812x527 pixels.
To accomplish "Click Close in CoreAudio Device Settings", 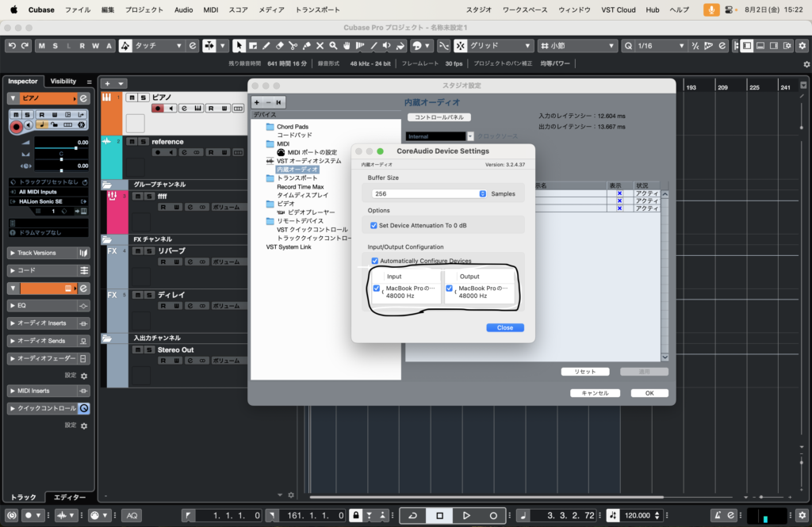I will [504, 327].
